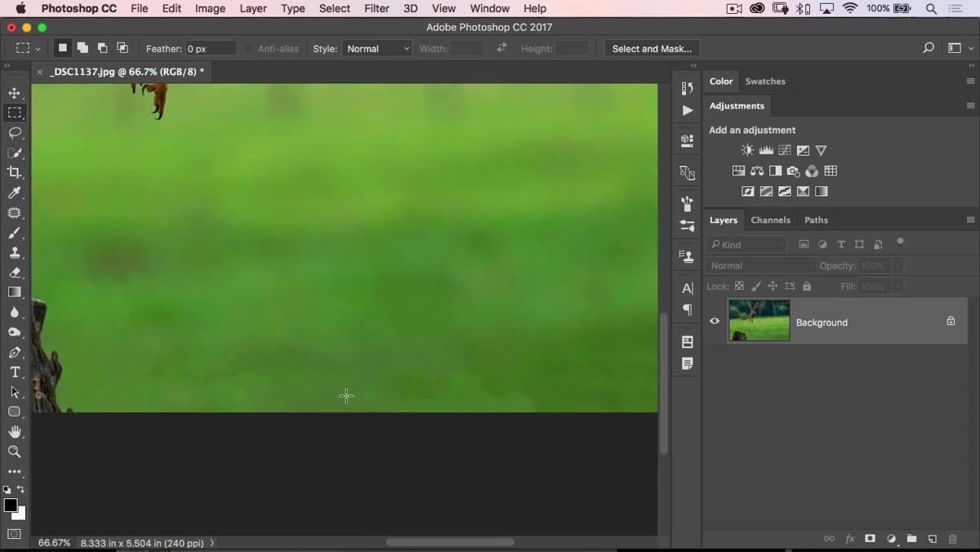Toggle lock image pixels brush icon
980x552 pixels.
coord(756,287)
